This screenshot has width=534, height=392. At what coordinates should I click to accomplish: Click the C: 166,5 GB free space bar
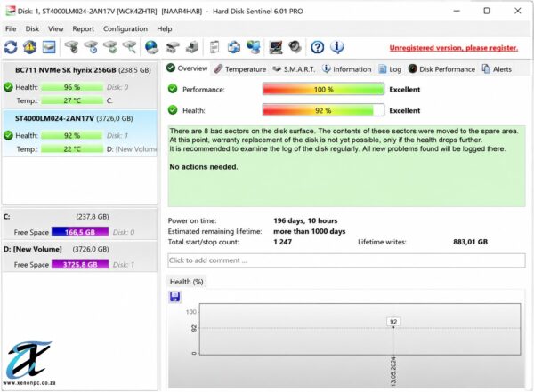[x=80, y=232]
